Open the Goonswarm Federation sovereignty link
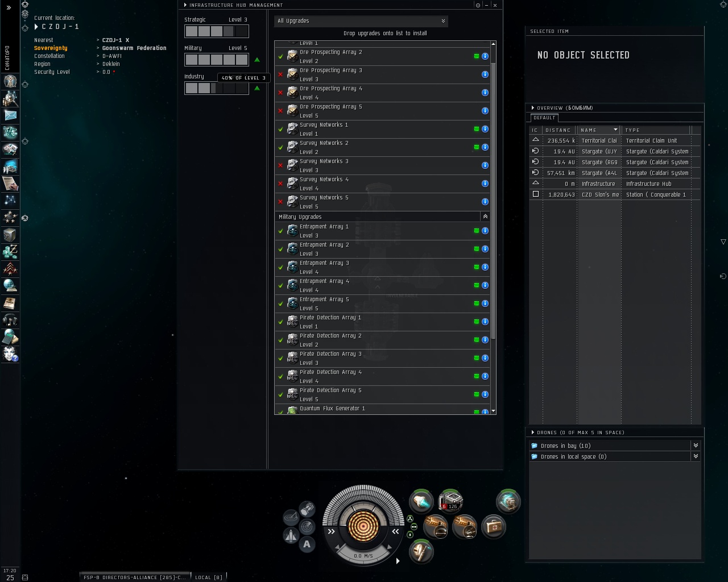This screenshot has width=728, height=582. [134, 48]
